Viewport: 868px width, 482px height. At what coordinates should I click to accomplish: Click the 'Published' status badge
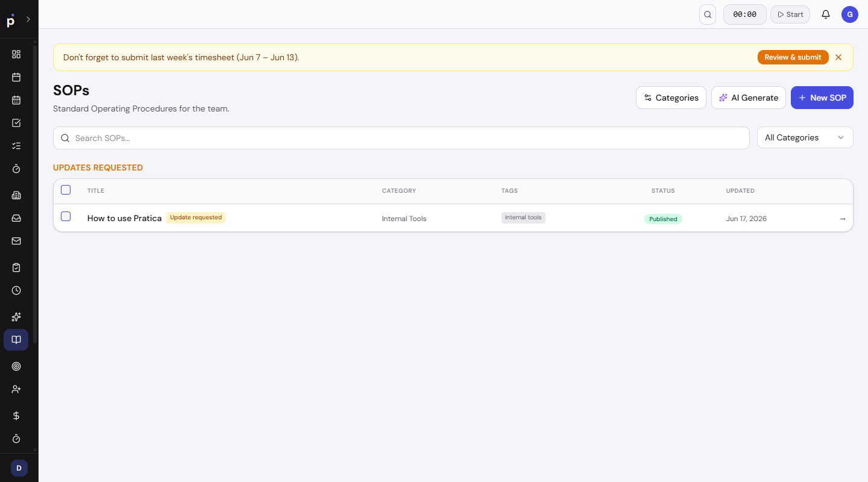pos(663,219)
